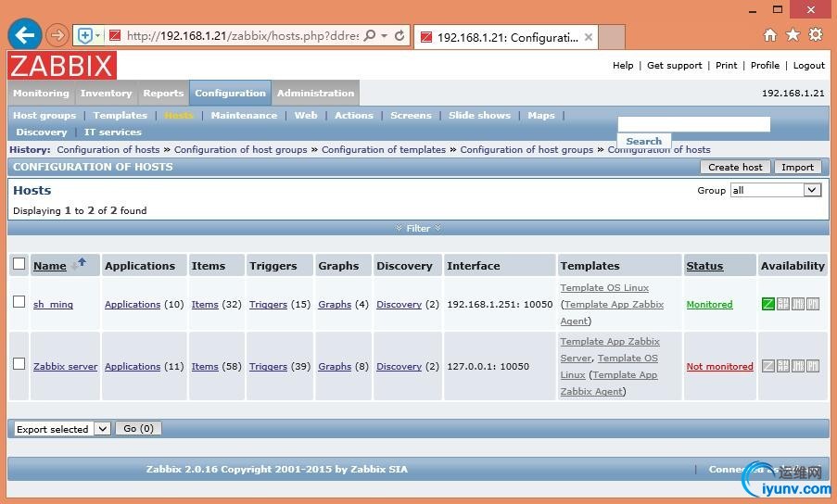Screen dimensions: 837x504
Task: Go to Templates submenu
Action: point(120,115)
